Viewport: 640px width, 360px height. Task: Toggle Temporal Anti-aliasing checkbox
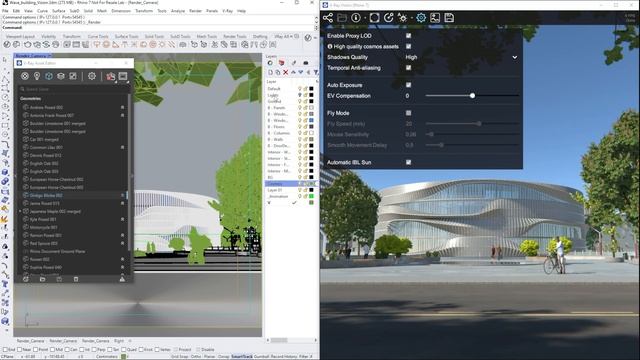coord(409,68)
